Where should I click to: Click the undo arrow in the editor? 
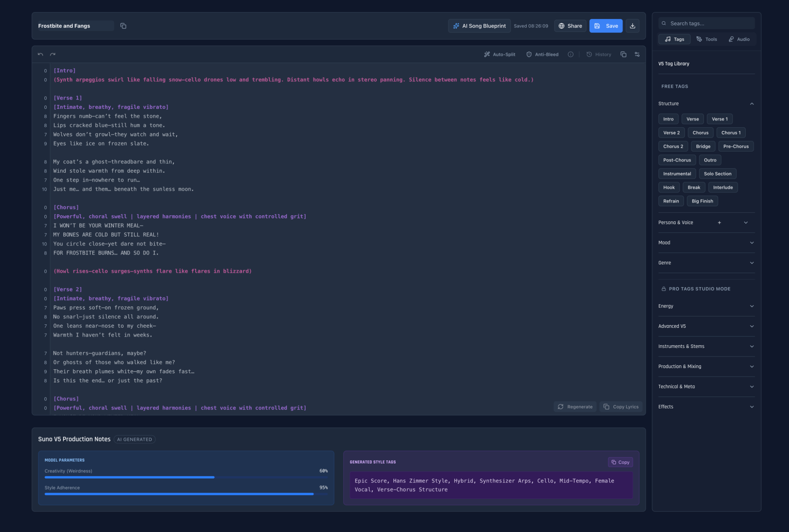pos(40,54)
